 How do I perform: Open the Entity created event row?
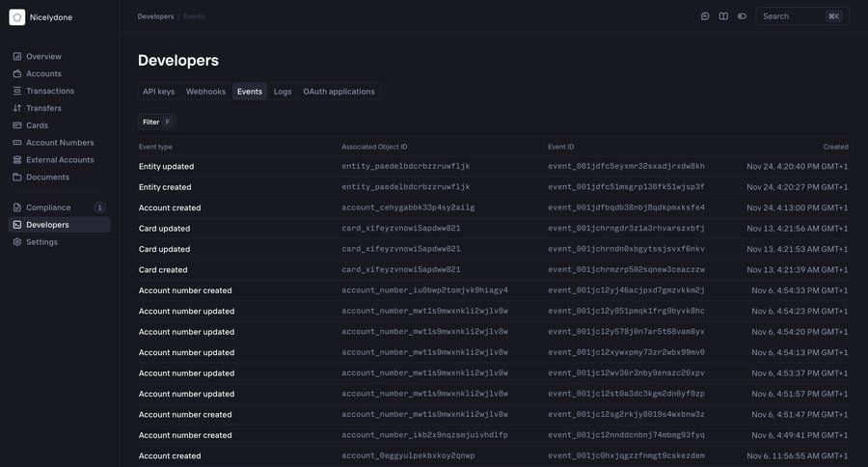tap(493, 187)
